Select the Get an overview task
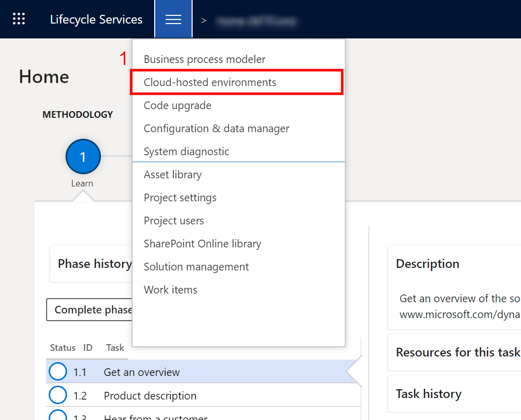Screen dimensions: 521x420 click(141, 372)
